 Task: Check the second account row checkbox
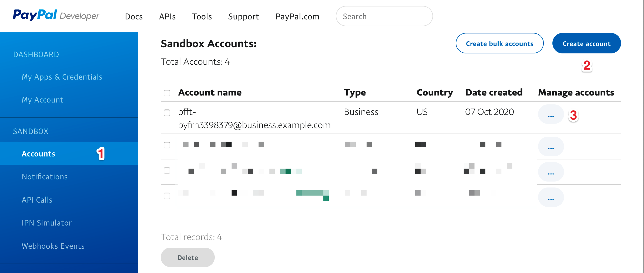(167, 145)
